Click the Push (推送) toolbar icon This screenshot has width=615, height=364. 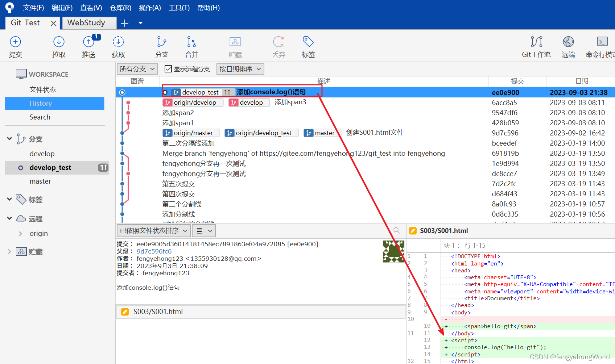pyautogui.click(x=88, y=42)
